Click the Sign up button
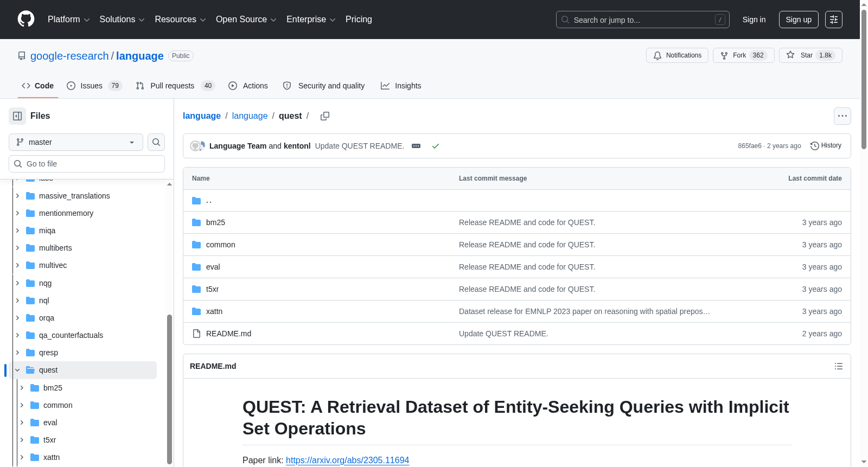This screenshot has width=868, height=467. point(799,20)
